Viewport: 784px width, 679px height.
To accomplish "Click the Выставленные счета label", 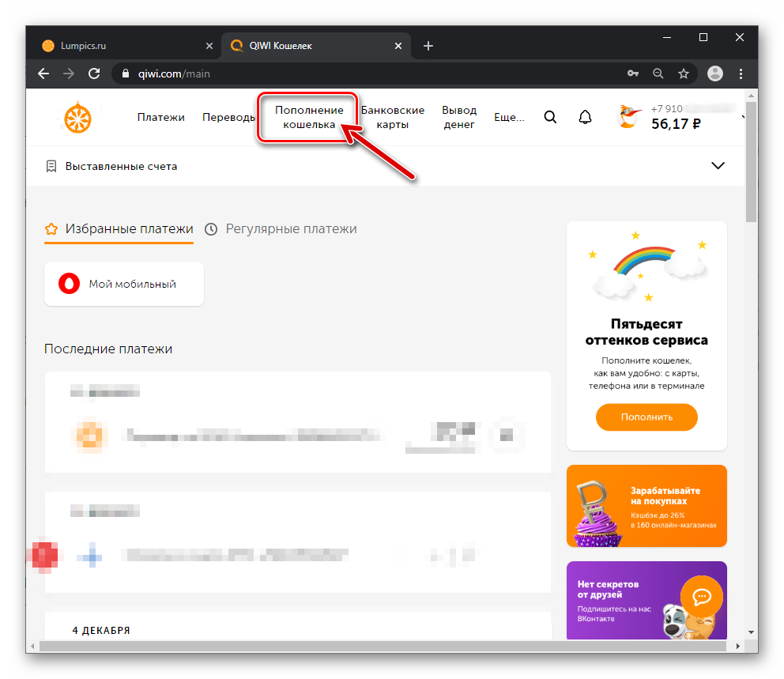I will (x=121, y=167).
